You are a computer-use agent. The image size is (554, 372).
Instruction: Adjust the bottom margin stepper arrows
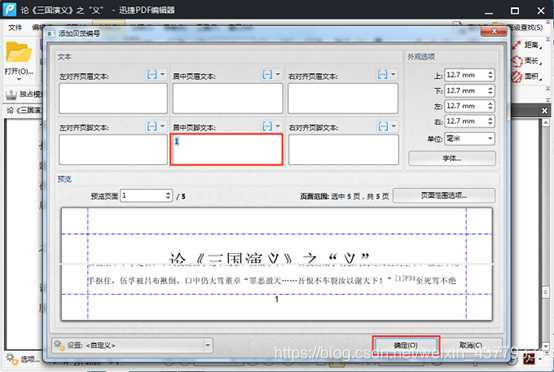click(x=490, y=90)
